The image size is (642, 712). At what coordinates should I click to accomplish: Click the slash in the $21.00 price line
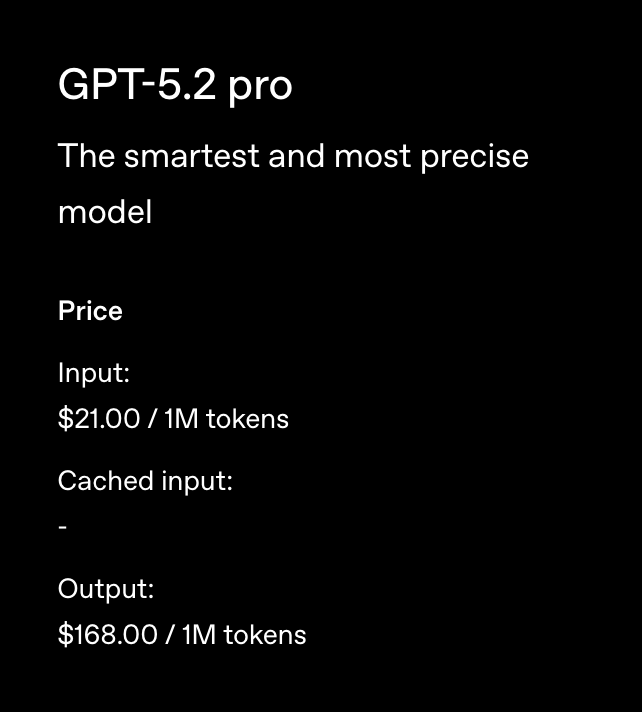click(152, 419)
